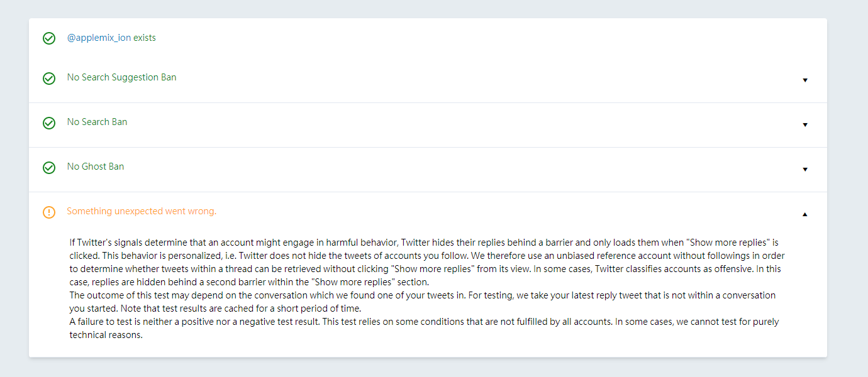Click the checkmark icon for No Search Suggestion Ban
Viewport: 868px width, 377px height.
tap(49, 79)
